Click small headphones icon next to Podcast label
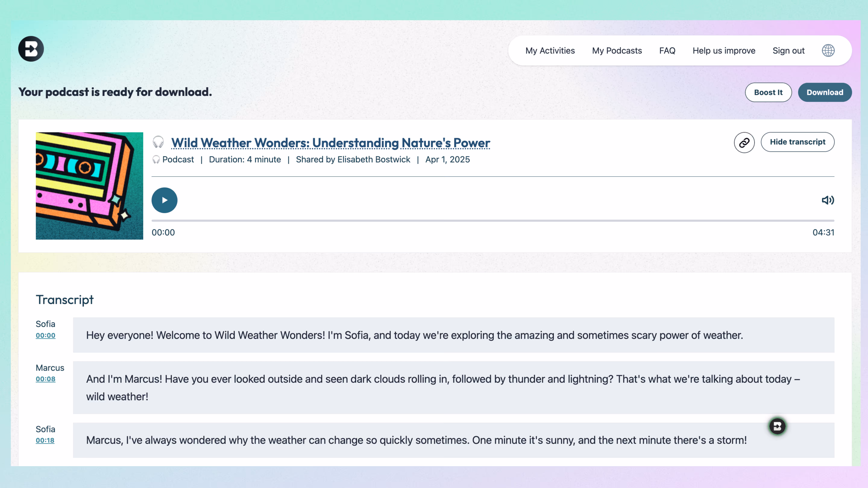This screenshot has width=868, height=488. [156, 160]
